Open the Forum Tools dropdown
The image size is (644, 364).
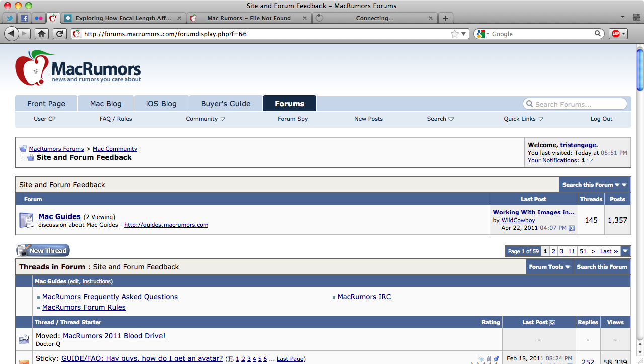(550, 267)
